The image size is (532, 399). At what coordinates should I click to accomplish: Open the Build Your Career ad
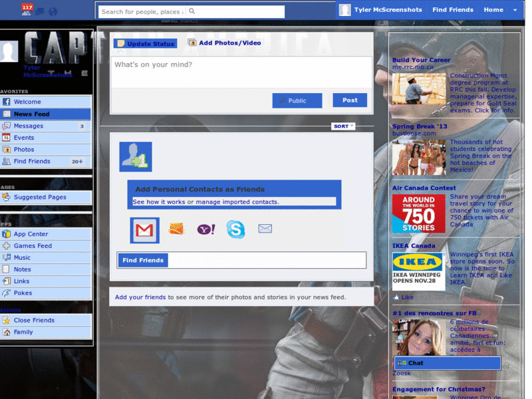pos(421,60)
